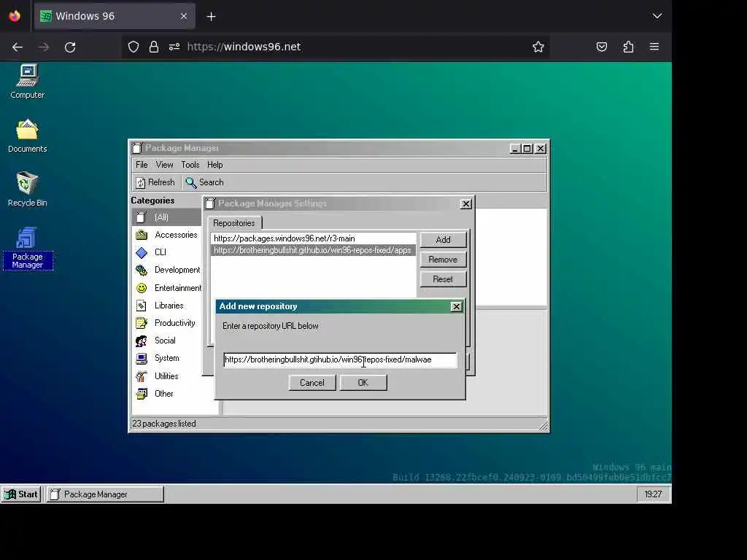Open the Tools menu
747x560 pixels.
[190, 165]
